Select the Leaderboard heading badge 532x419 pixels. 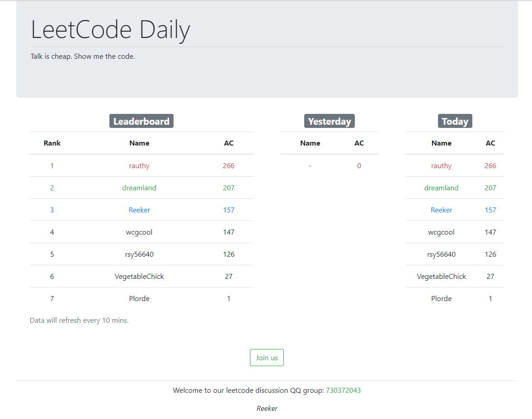pos(141,121)
